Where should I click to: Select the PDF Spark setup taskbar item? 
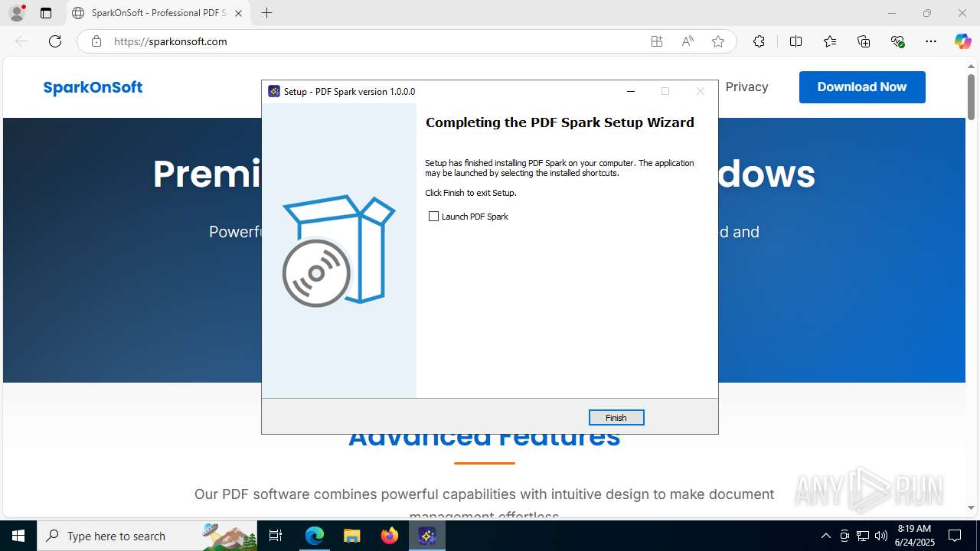click(427, 536)
